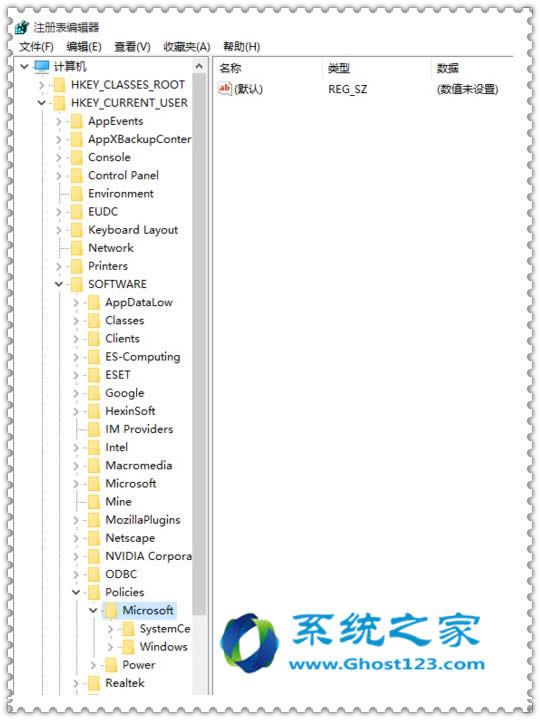Select the HexinSoft key
The image size is (540, 720).
130,411
